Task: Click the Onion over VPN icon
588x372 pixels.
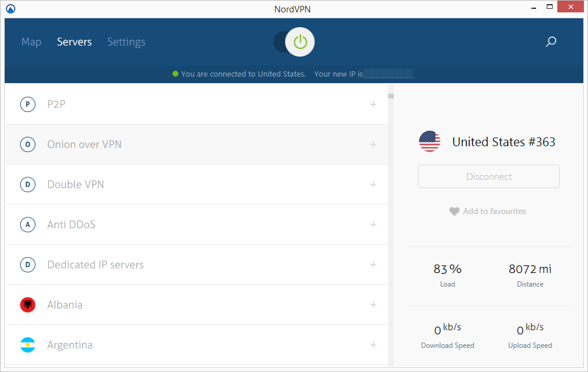Action: (28, 144)
